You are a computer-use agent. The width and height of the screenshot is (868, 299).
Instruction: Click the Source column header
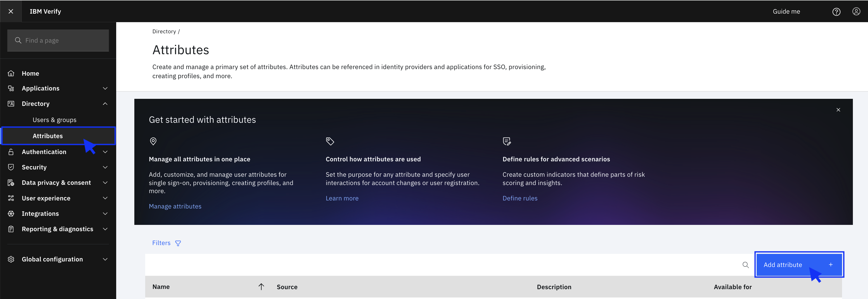tap(287, 287)
